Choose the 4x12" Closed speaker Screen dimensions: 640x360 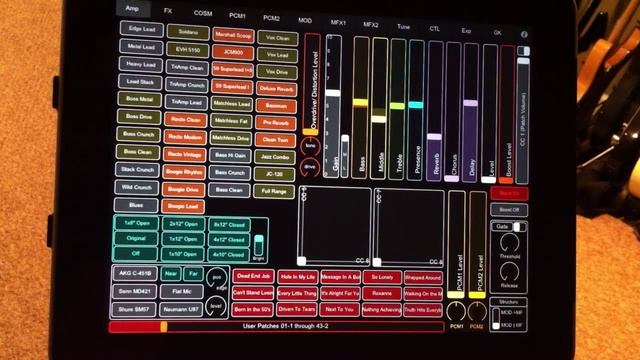229,240
